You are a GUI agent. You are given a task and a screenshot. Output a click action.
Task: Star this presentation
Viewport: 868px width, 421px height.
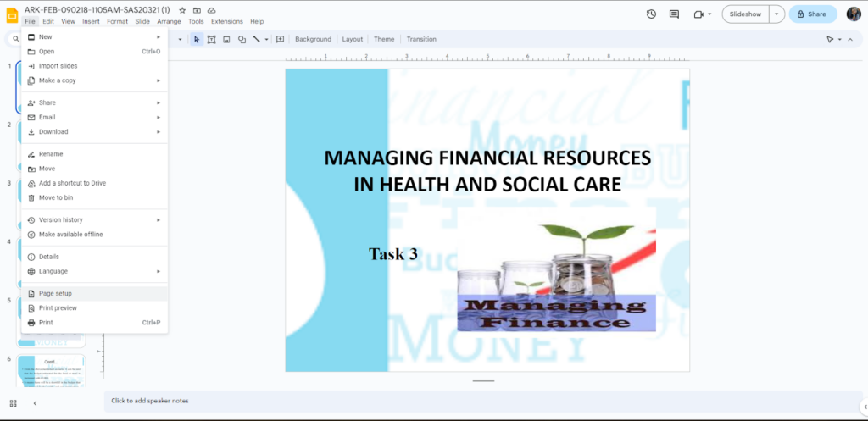coord(182,10)
